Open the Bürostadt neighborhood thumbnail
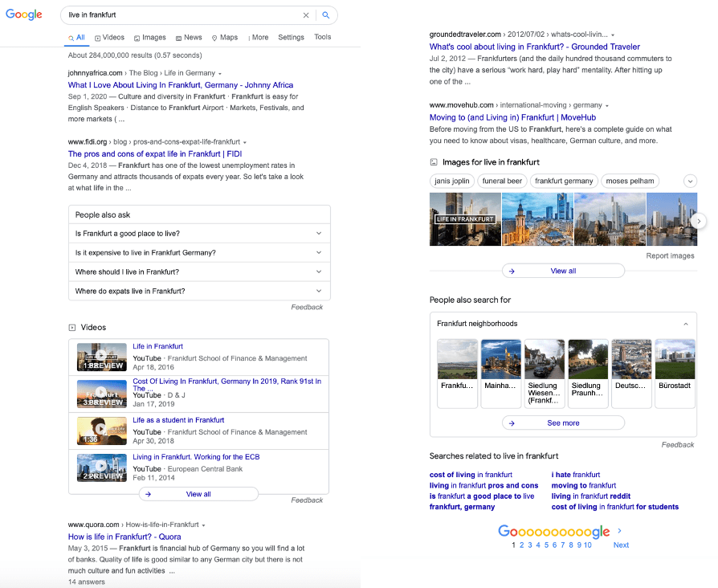 (x=675, y=365)
